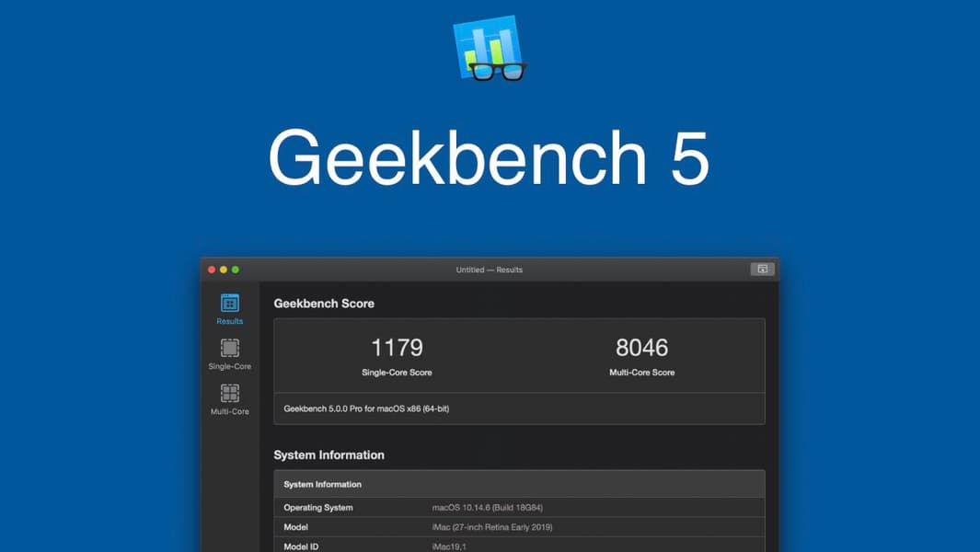Click the Multi-Core Score label
Viewport: 980px width, 552px height.
click(642, 372)
